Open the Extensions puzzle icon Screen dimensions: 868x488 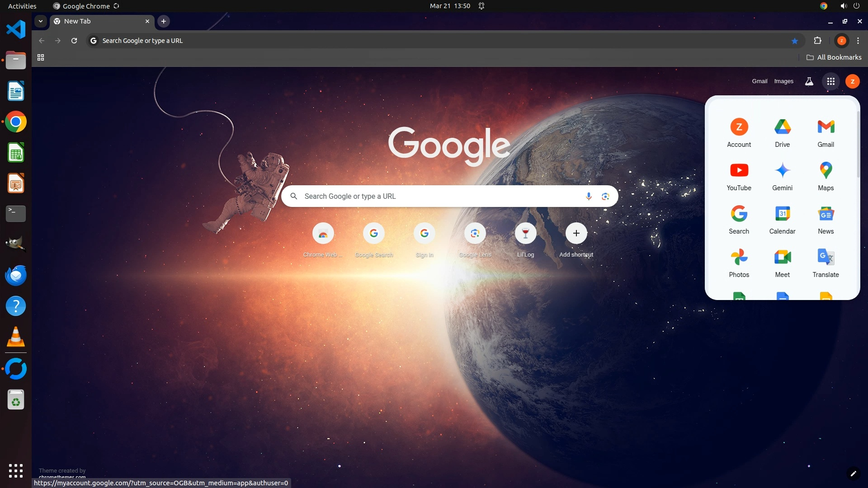817,41
